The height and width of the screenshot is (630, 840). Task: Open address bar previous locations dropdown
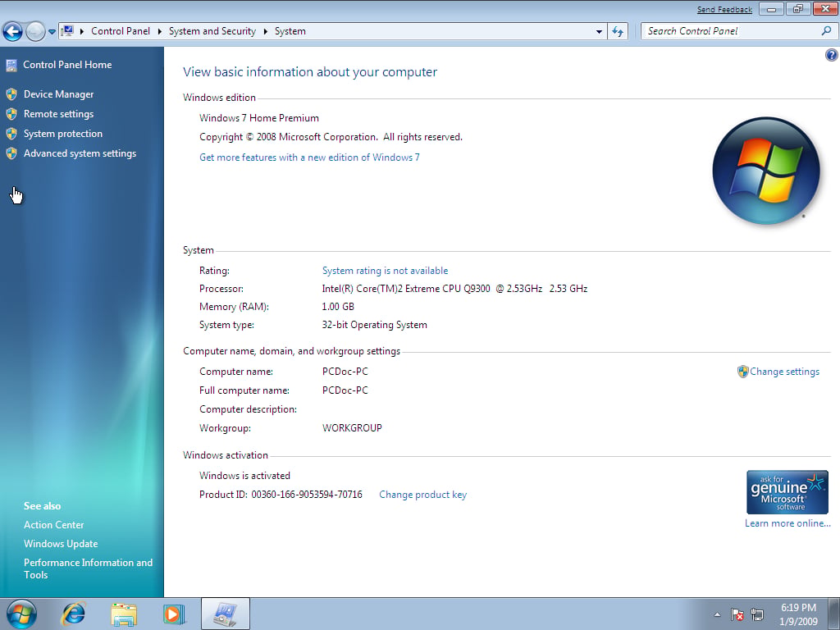pos(599,32)
